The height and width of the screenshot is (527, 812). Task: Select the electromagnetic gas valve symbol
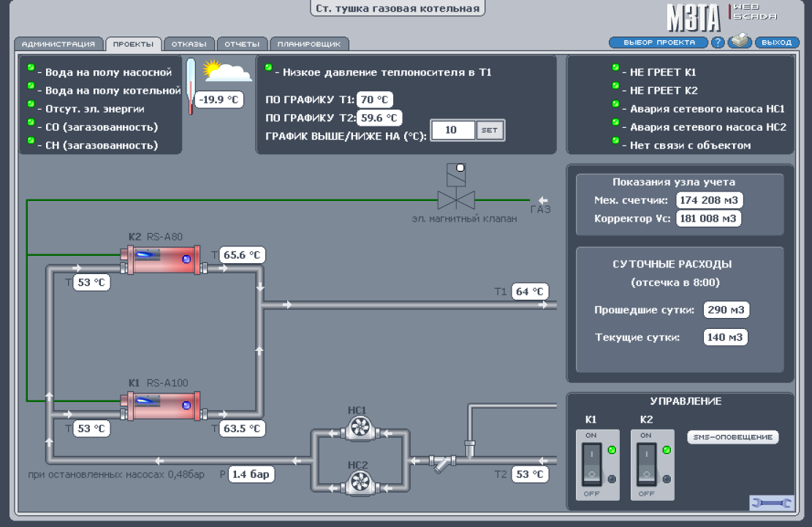pyautogui.click(x=456, y=186)
